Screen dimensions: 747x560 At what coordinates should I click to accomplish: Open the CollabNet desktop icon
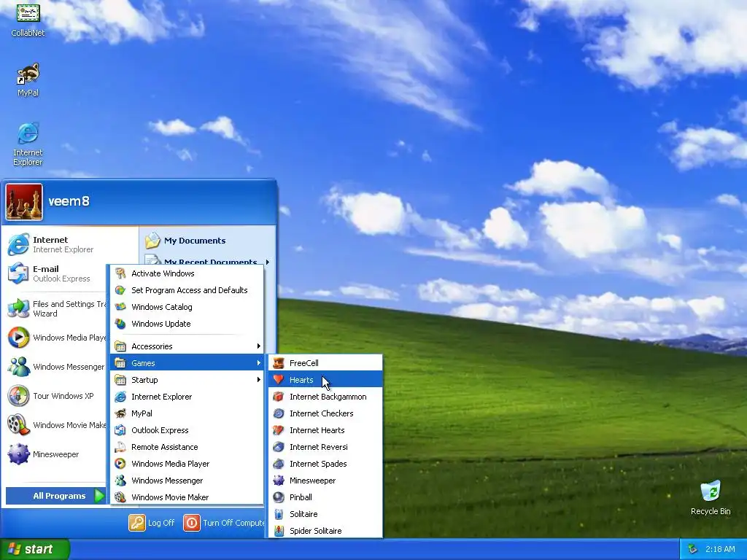pos(28,20)
